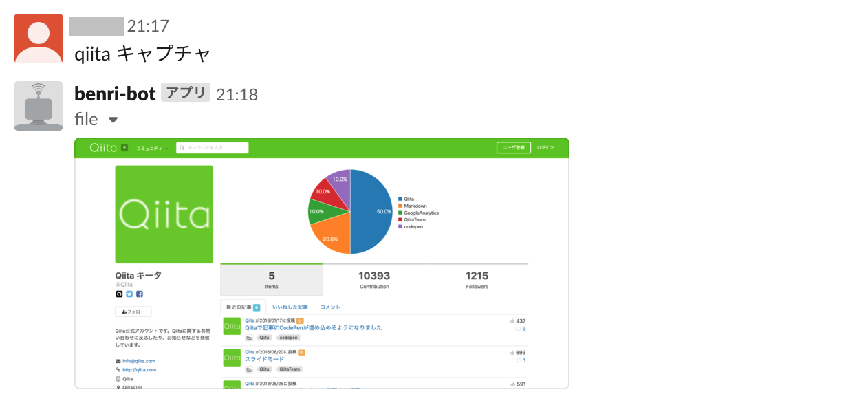Click the Facebook icon under @Qiita
Screen dimensions: 868x414
pos(140,294)
